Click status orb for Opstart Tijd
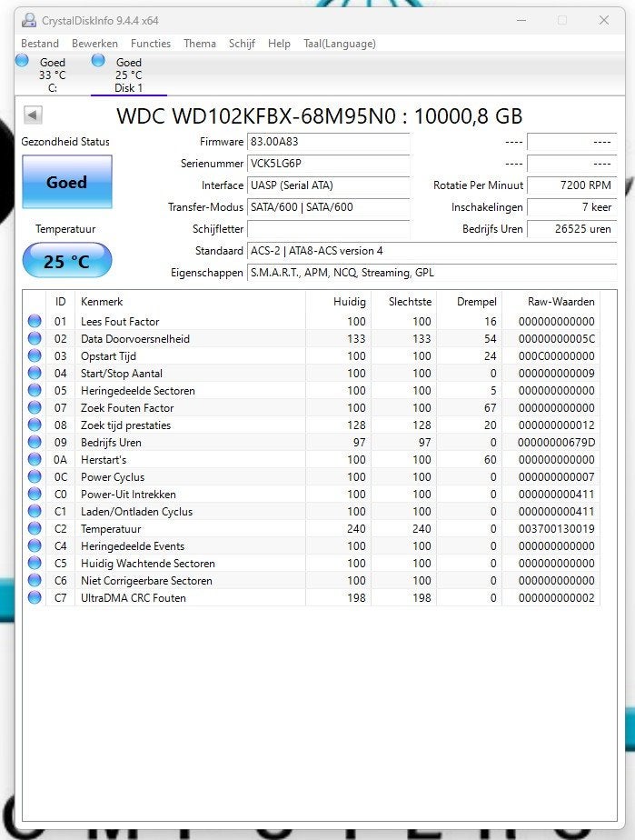 [35, 355]
